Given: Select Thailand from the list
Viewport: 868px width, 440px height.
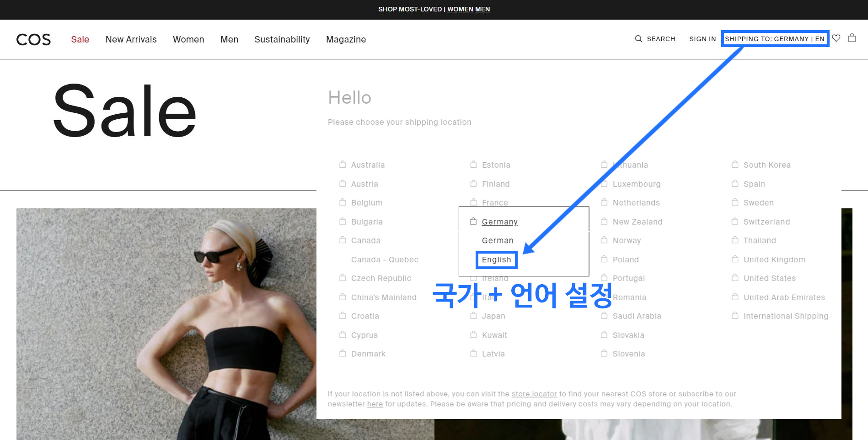Looking at the screenshot, I should (x=760, y=241).
